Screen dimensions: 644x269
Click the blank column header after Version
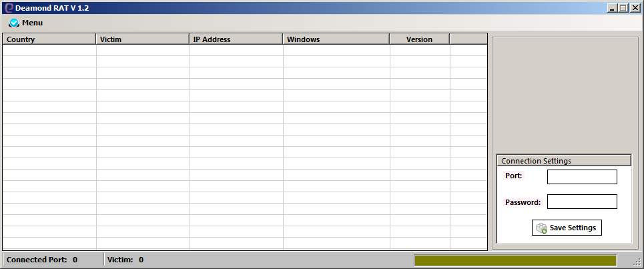pyautogui.click(x=468, y=39)
